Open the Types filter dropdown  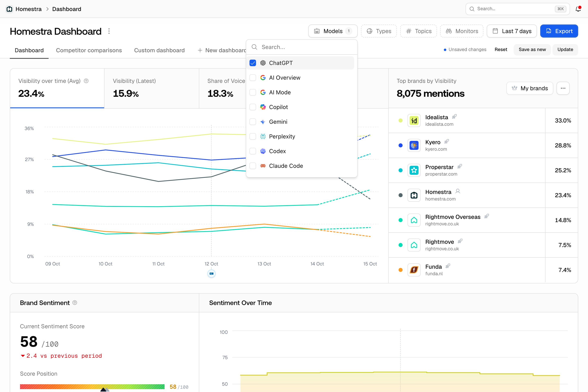pyautogui.click(x=379, y=31)
